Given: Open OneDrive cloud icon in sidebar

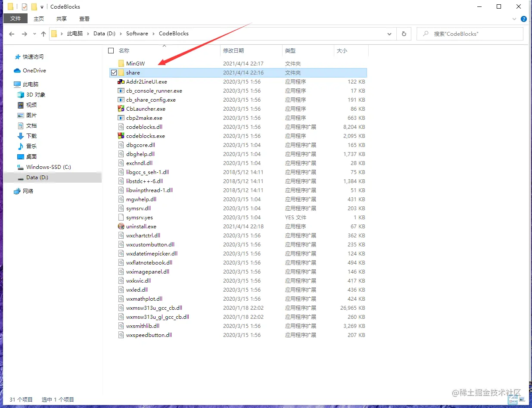Looking at the screenshot, I should coord(17,71).
